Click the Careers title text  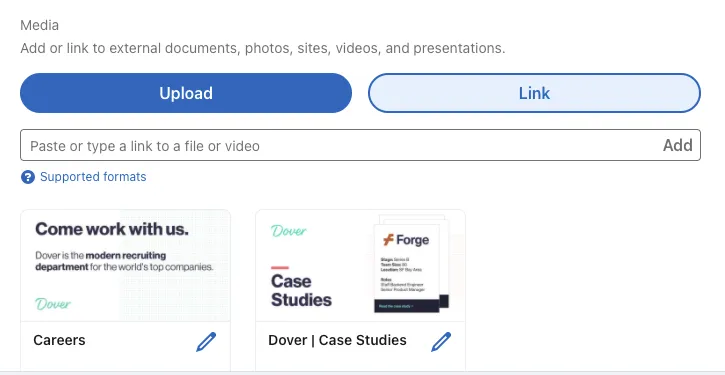click(59, 340)
